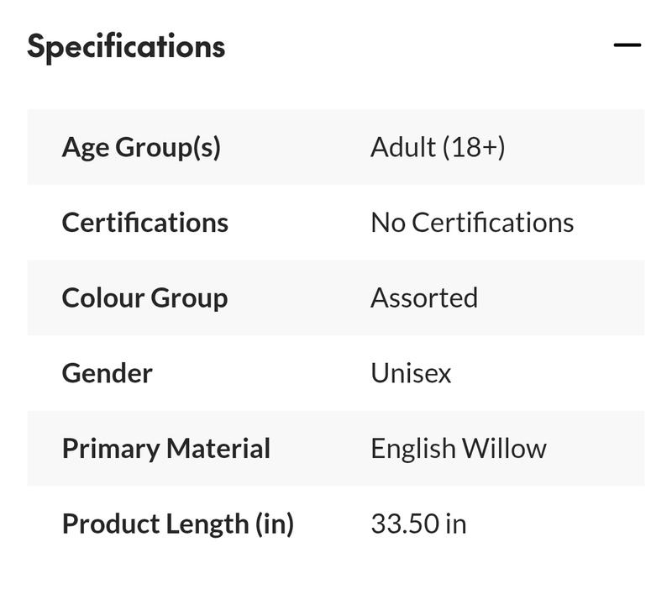The height and width of the screenshot is (616, 672).
Task: Select the Assorted colour value
Action: pyautogui.click(x=424, y=297)
